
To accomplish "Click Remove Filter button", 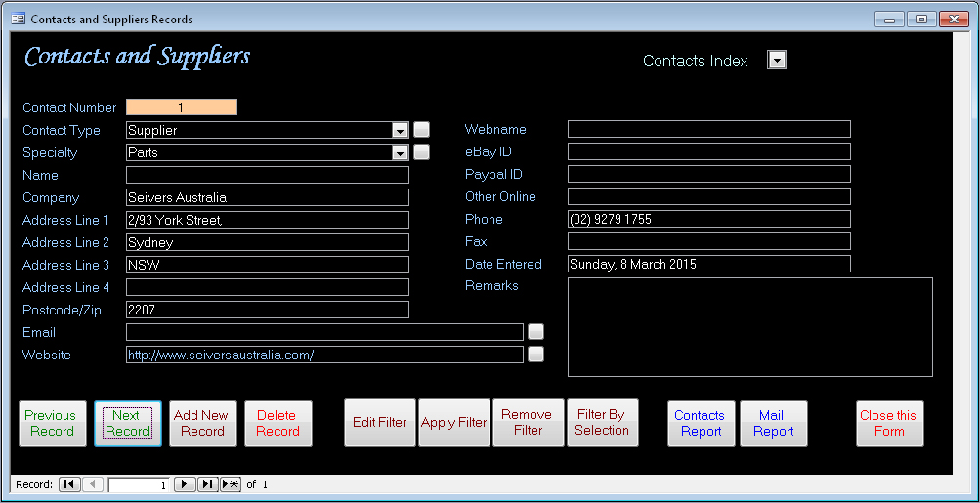I will point(529,423).
